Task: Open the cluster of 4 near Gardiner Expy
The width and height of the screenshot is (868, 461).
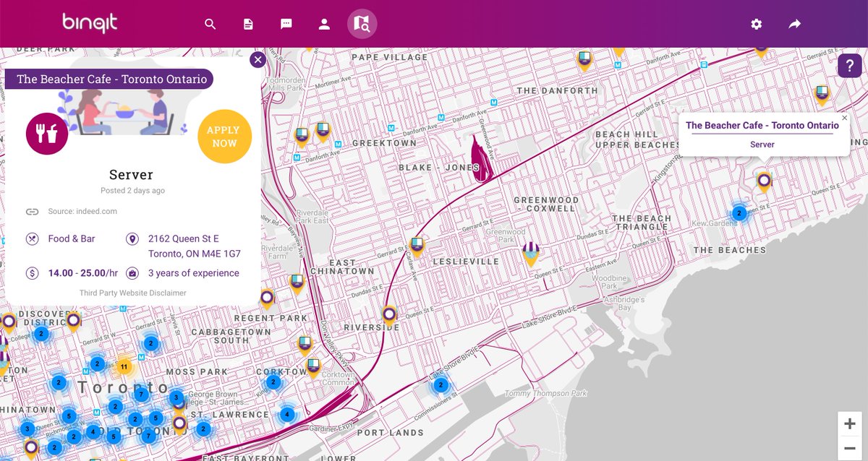Action: [x=287, y=415]
